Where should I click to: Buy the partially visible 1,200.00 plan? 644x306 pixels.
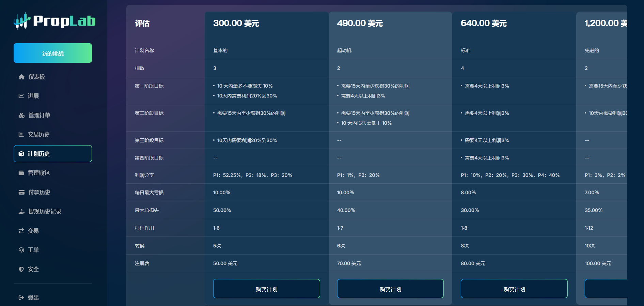pyautogui.click(x=606, y=289)
